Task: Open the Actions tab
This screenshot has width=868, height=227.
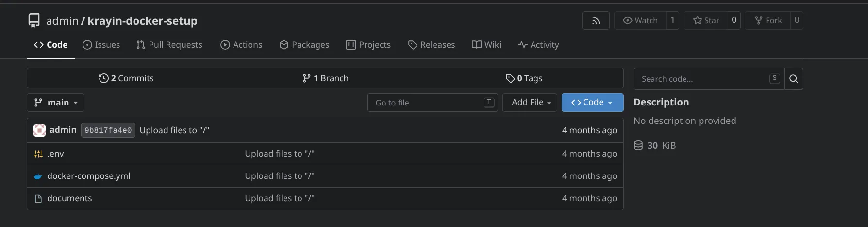Action: point(241,45)
